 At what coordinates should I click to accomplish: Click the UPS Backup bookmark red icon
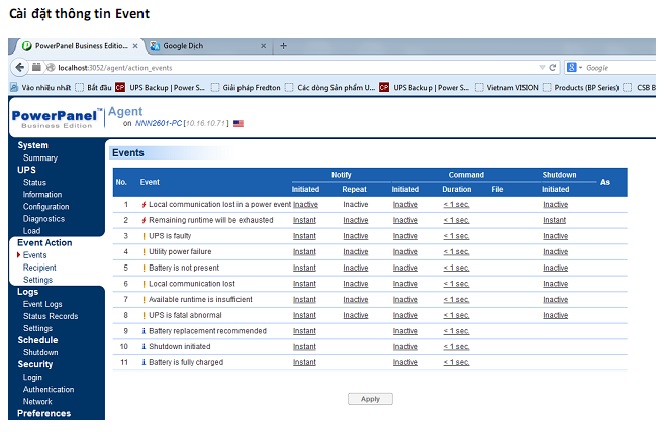120,87
